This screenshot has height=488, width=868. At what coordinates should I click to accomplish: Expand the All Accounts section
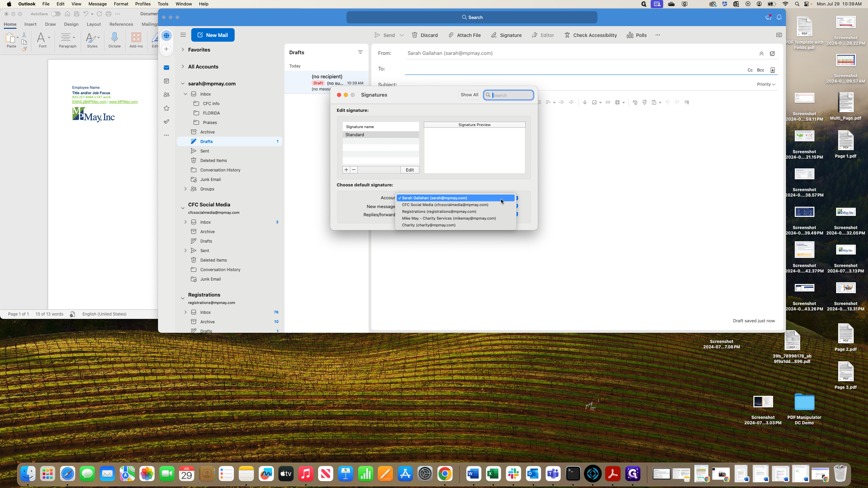coord(183,67)
